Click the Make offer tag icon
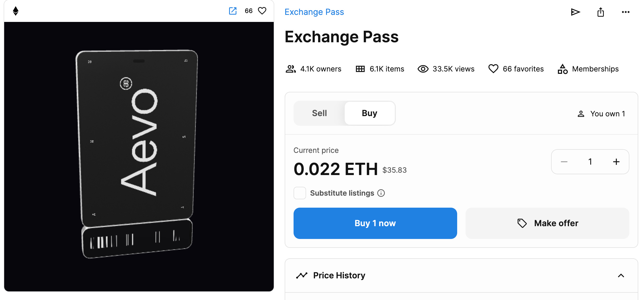 click(x=522, y=223)
